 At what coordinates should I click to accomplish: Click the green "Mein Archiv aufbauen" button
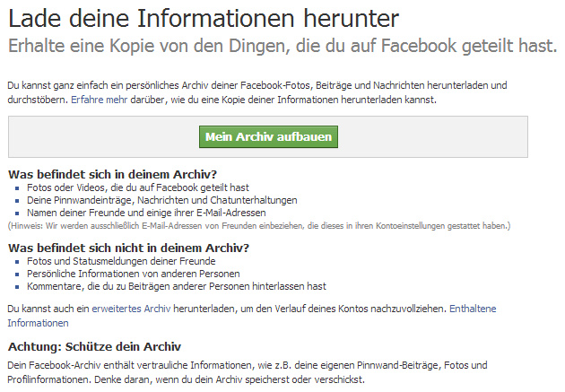click(x=268, y=136)
